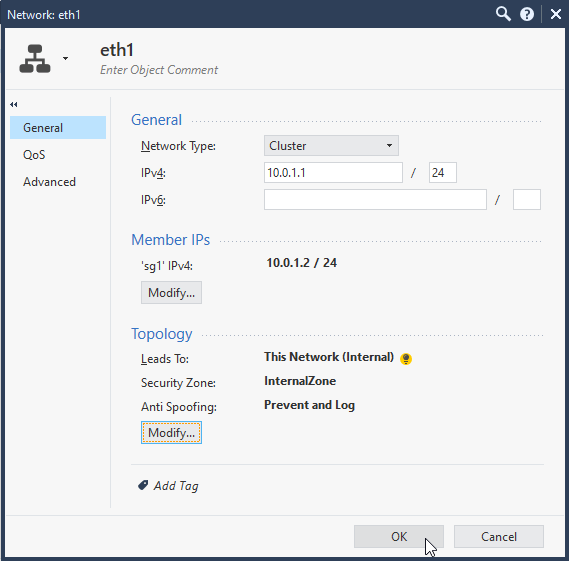Confirm changes with OK button
The width and height of the screenshot is (569, 561).
399,536
